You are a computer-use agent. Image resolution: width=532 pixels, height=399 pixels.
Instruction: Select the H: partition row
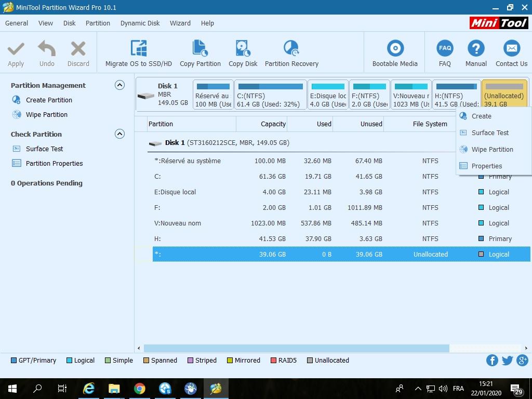pos(341,239)
